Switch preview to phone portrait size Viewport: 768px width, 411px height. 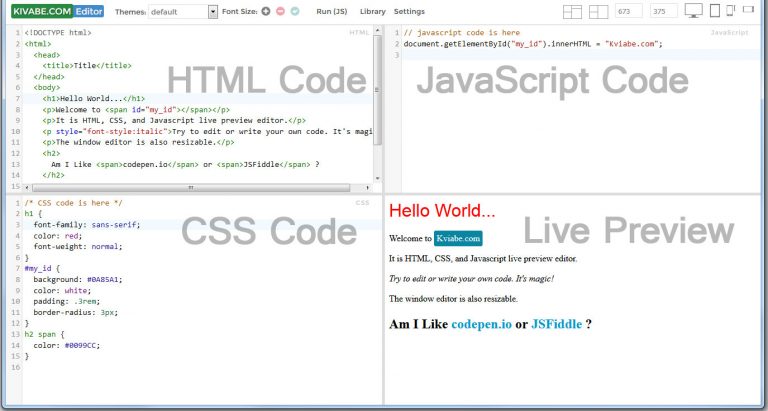pos(731,10)
